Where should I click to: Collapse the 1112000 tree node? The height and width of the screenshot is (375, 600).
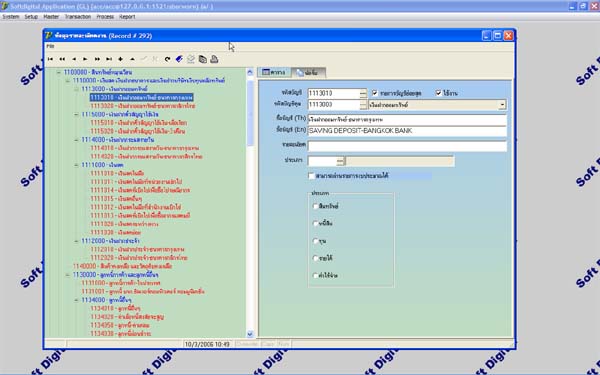(76, 241)
